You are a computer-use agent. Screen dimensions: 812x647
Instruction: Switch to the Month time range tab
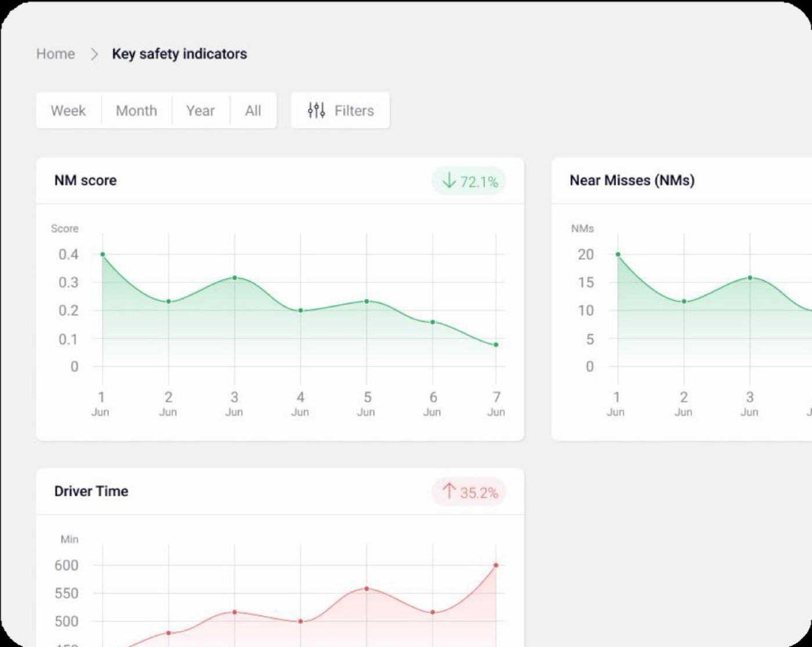136,110
